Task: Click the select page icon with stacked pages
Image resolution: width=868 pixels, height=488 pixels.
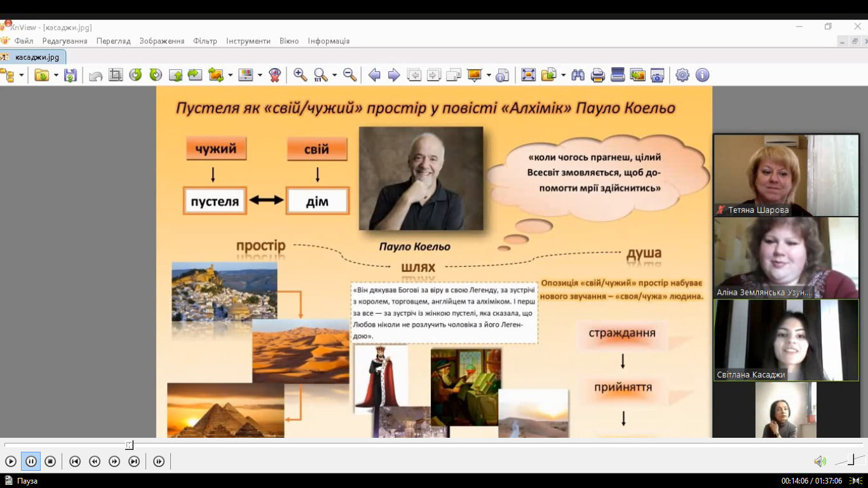Action: pos(454,75)
